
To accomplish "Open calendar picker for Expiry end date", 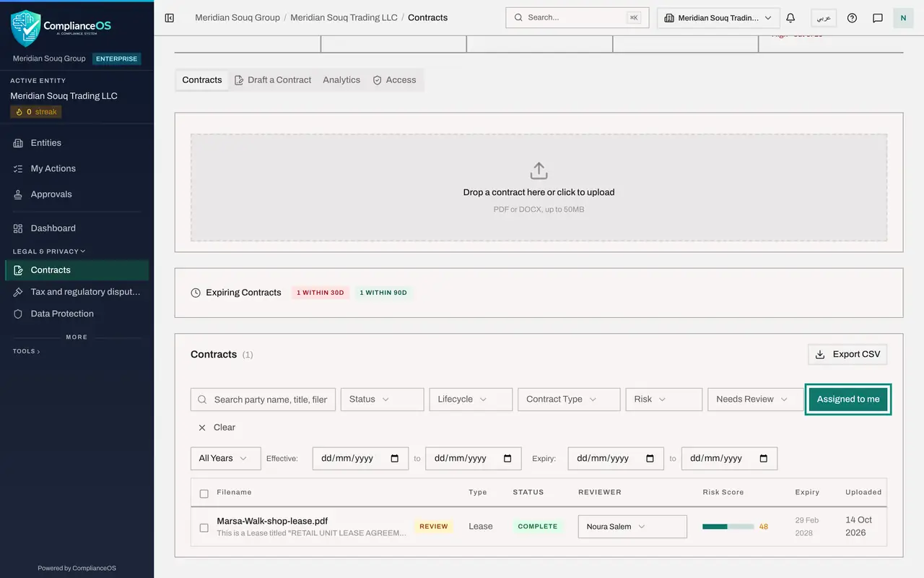I will point(763,459).
